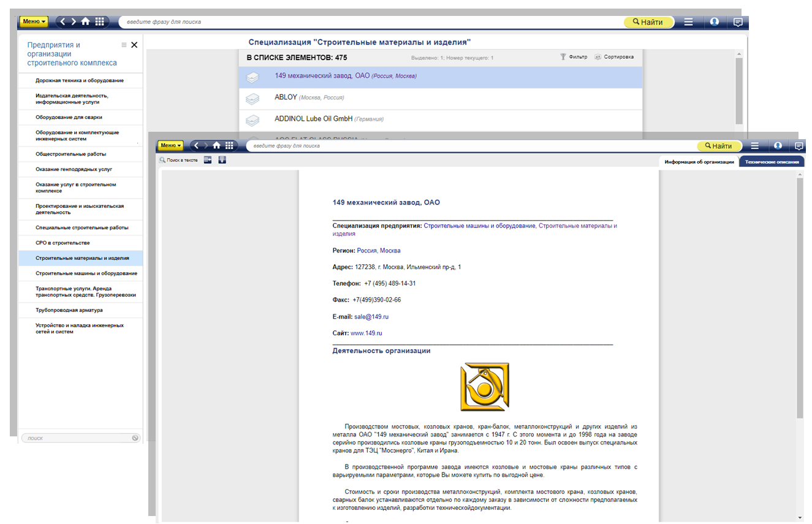Open the Фильтр funnel control
Screen dimensions: 812x524
pyautogui.click(x=574, y=57)
